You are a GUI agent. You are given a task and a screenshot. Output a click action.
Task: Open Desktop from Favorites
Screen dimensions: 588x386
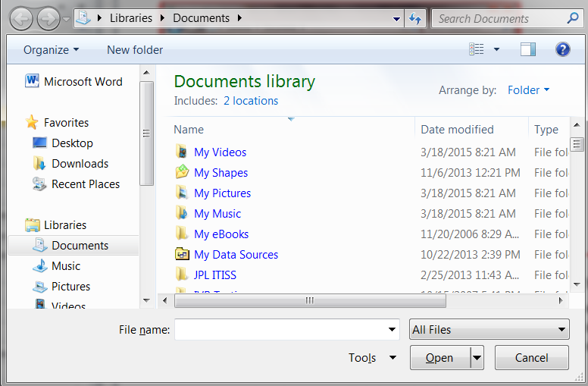(x=73, y=143)
